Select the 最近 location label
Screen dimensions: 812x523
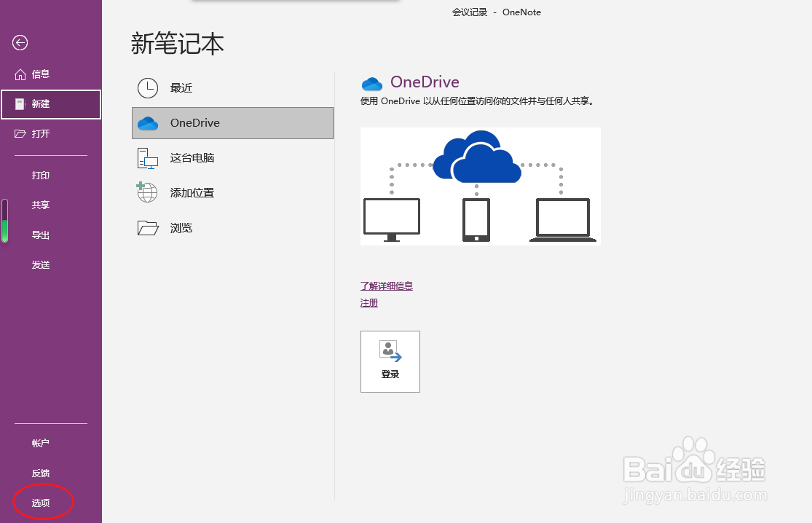coord(181,88)
